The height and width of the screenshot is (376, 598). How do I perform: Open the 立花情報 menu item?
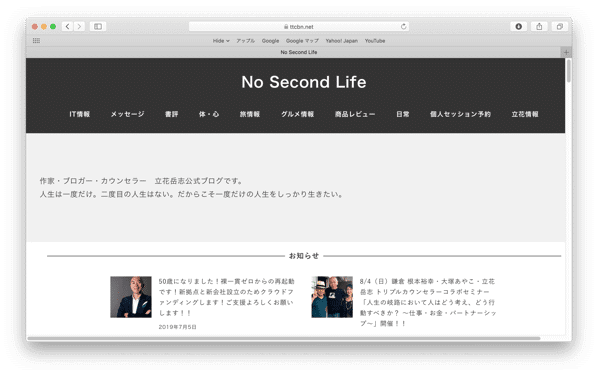point(525,114)
